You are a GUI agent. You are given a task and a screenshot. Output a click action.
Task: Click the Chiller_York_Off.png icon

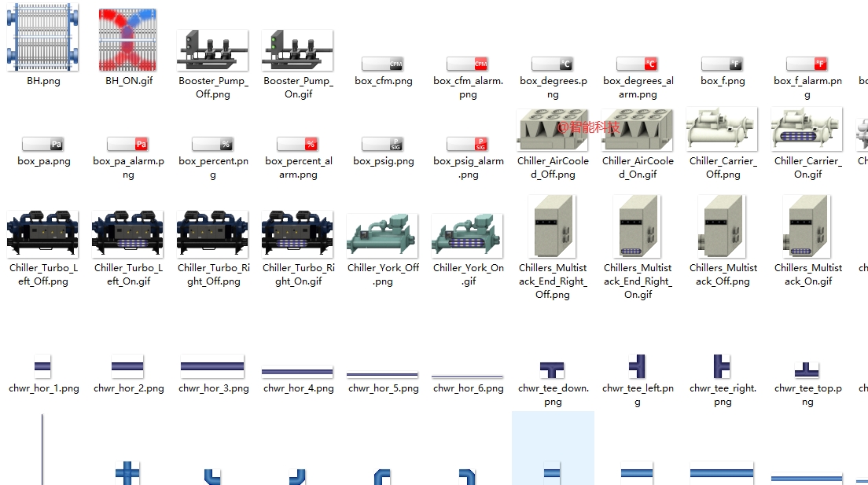coord(383,236)
